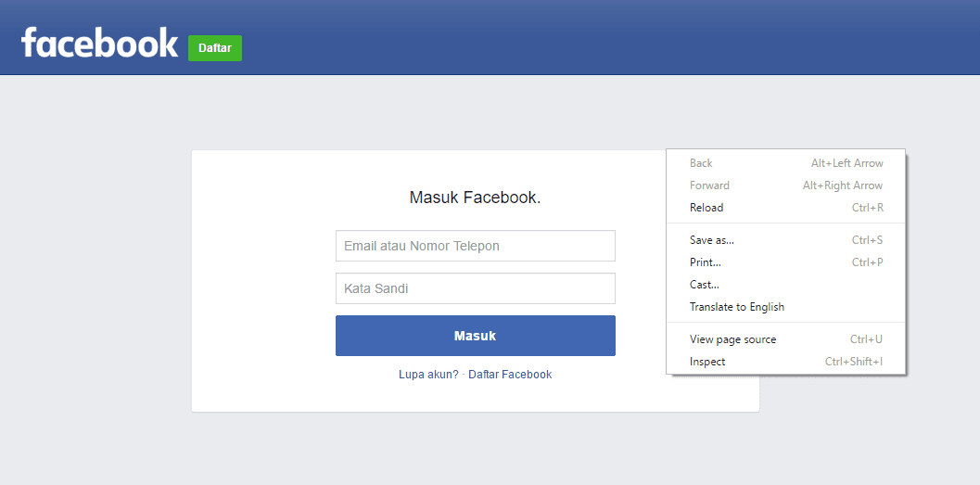This screenshot has height=485, width=980.
Task: Click into the Kata Sandi password field
Action: (475, 288)
